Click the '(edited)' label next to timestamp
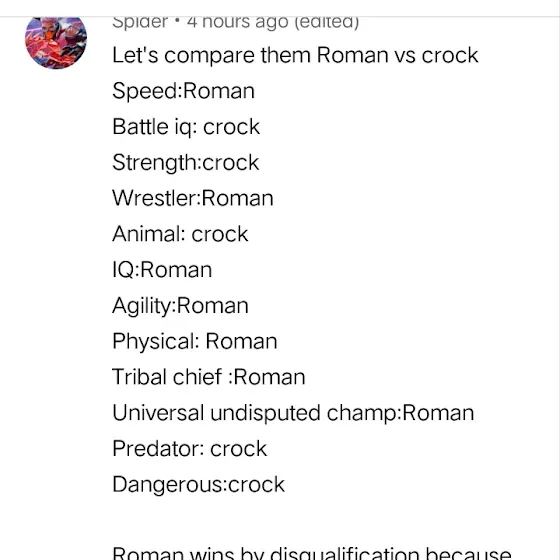 click(327, 22)
